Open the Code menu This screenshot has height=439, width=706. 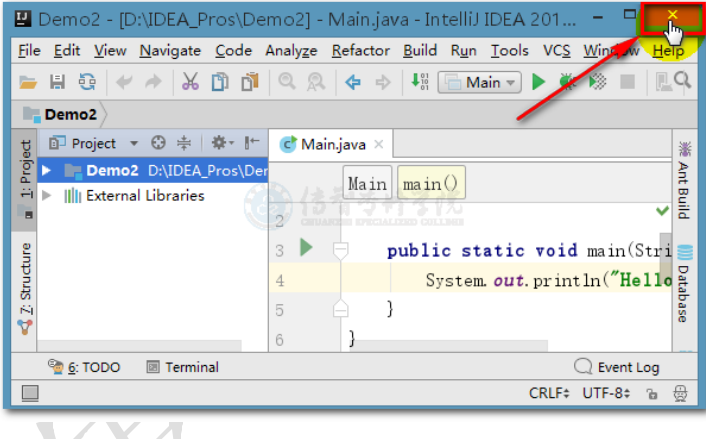point(233,50)
